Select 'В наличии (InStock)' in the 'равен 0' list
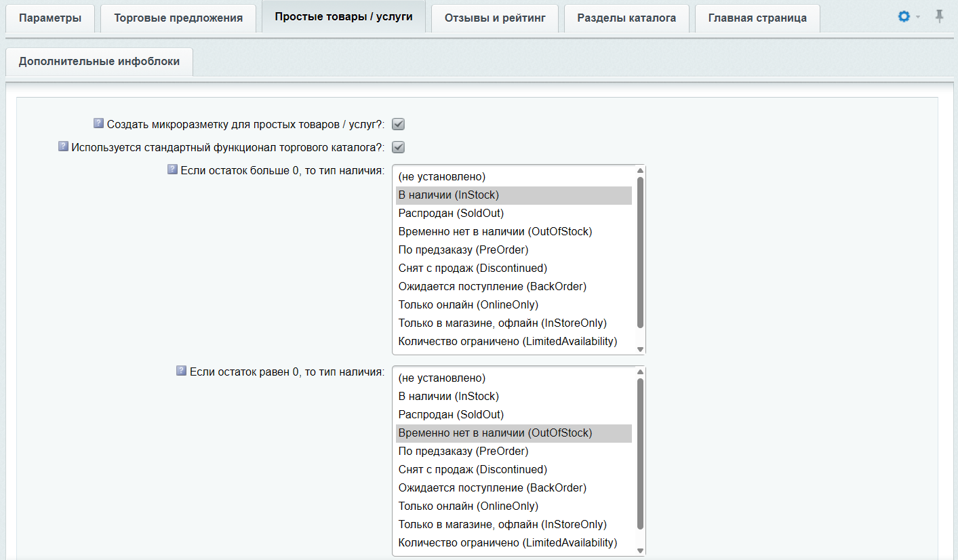The height and width of the screenshot is (560, 958). 514,397
